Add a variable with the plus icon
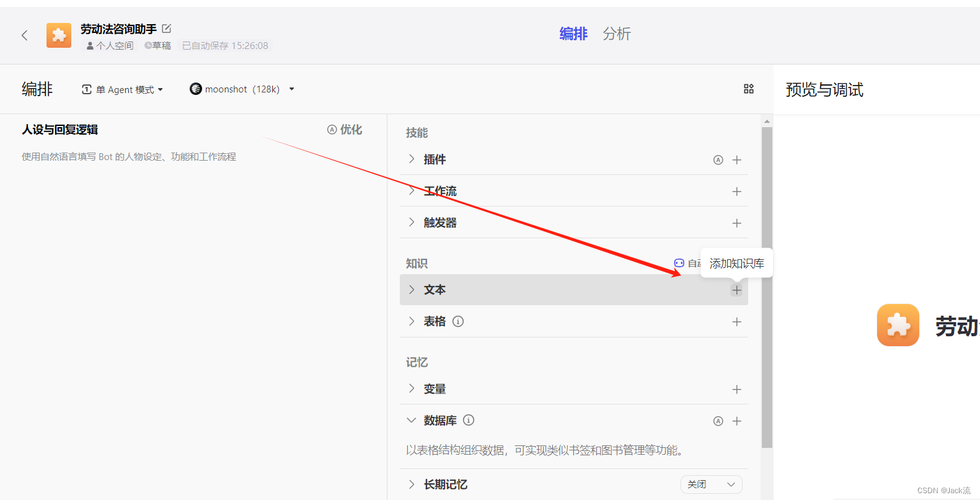The image size is (980, 500). [737, 390]
